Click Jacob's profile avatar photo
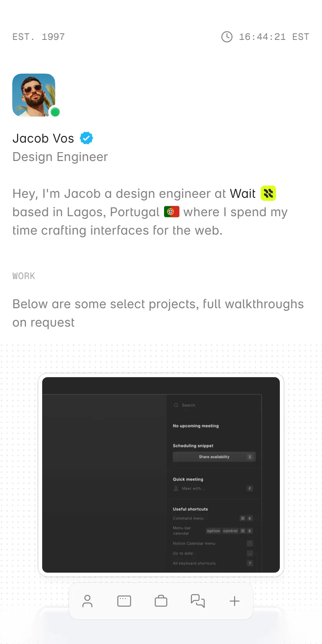Viewport: 322px width, 644px height. click(34, 95)
